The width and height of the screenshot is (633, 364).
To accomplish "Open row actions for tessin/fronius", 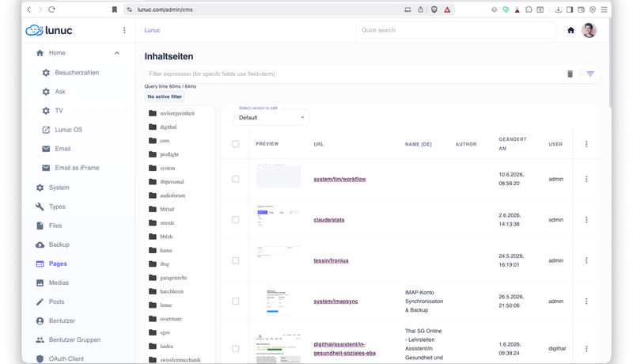I will tap(586, 260).
